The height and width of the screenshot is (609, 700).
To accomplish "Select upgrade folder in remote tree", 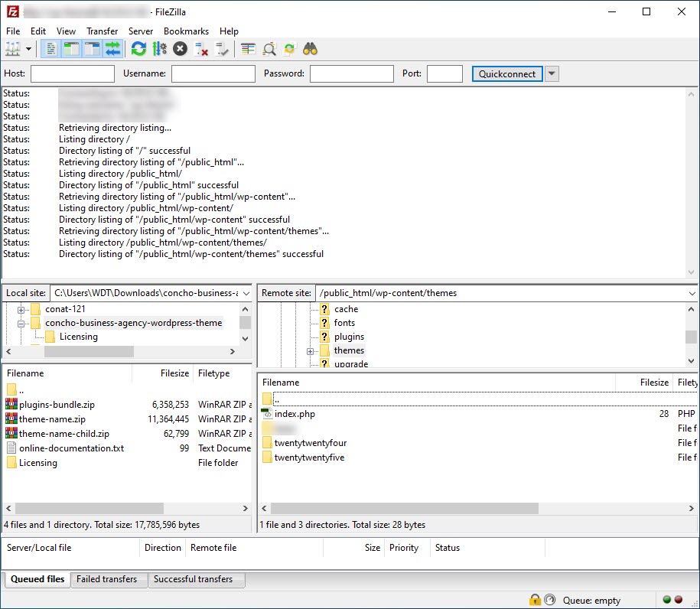I will pos(351,363).
